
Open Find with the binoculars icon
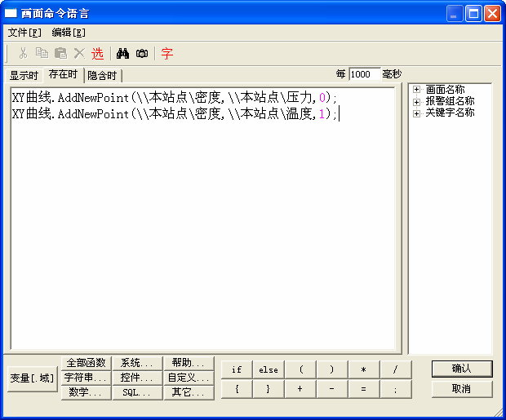(x=123, y=54)
